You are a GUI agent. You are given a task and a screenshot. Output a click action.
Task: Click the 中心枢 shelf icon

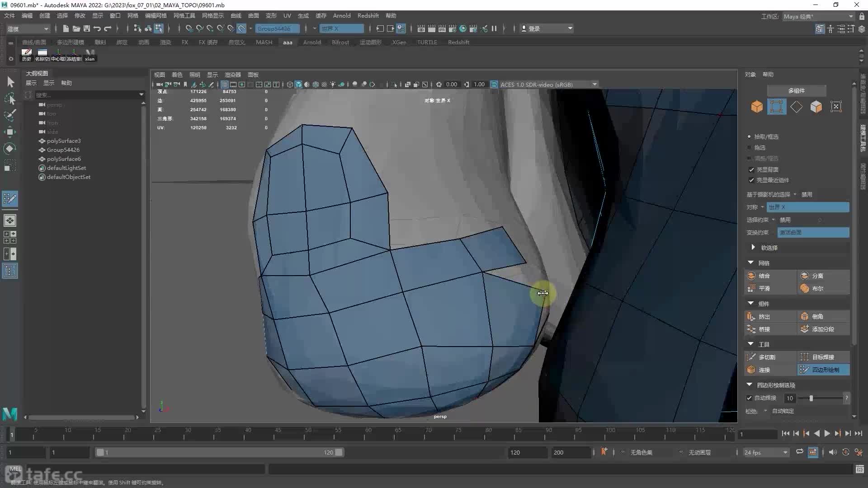(x=58, y=55)
